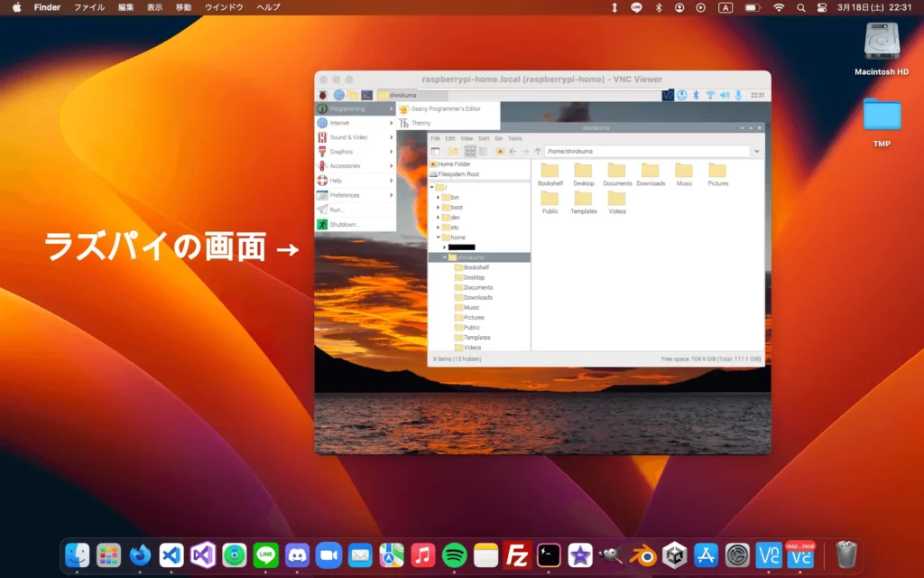Collapse the shirokuma tree node

tap(444, 257)
